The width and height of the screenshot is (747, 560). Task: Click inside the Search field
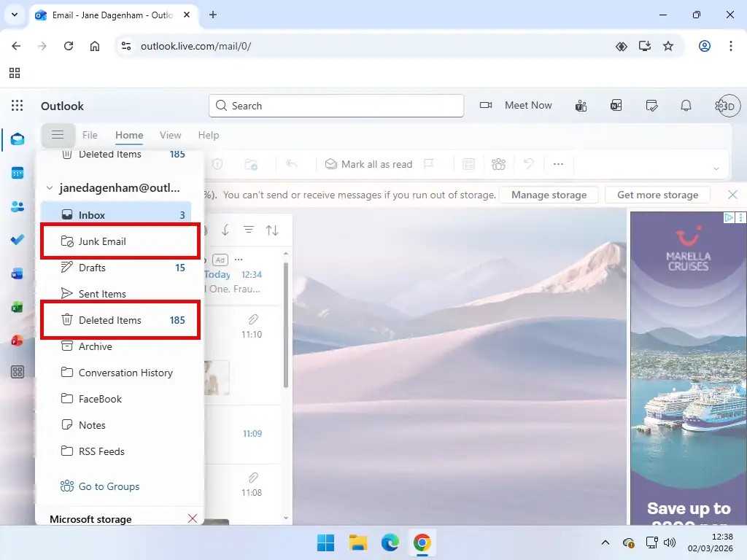(x=336, y=106)
